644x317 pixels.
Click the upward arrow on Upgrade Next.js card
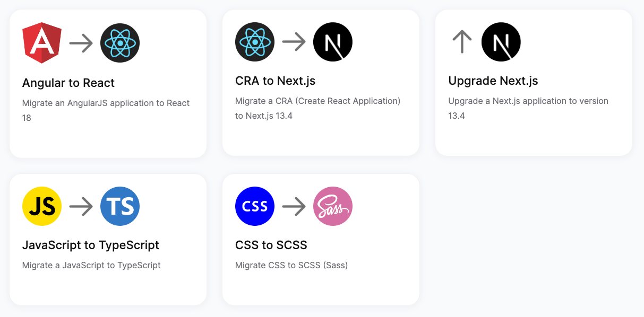click(x=461, y=41)
